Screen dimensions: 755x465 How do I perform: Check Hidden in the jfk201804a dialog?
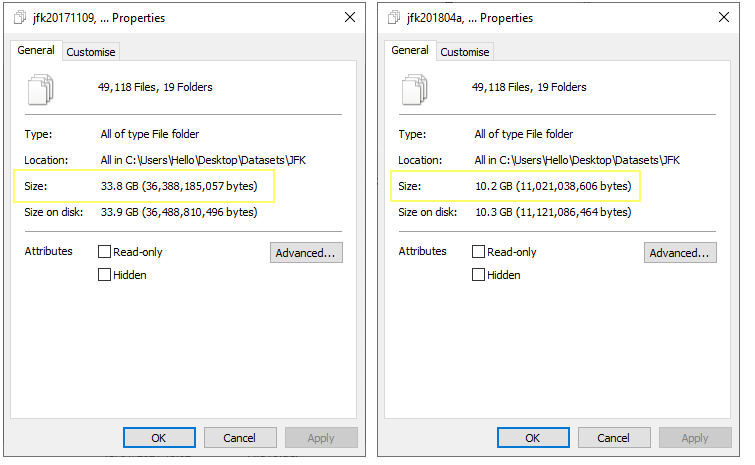click(x=479, y=275)
